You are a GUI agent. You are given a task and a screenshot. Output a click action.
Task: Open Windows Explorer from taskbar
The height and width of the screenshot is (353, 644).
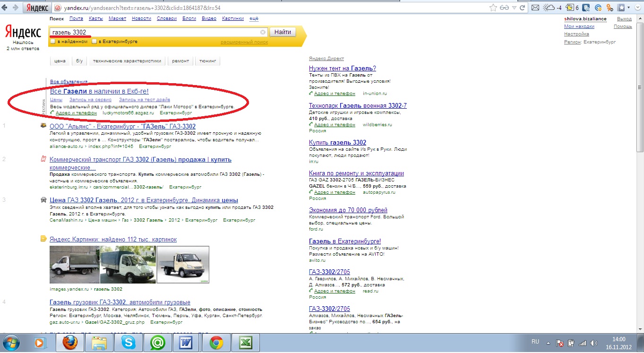(99, 342)
